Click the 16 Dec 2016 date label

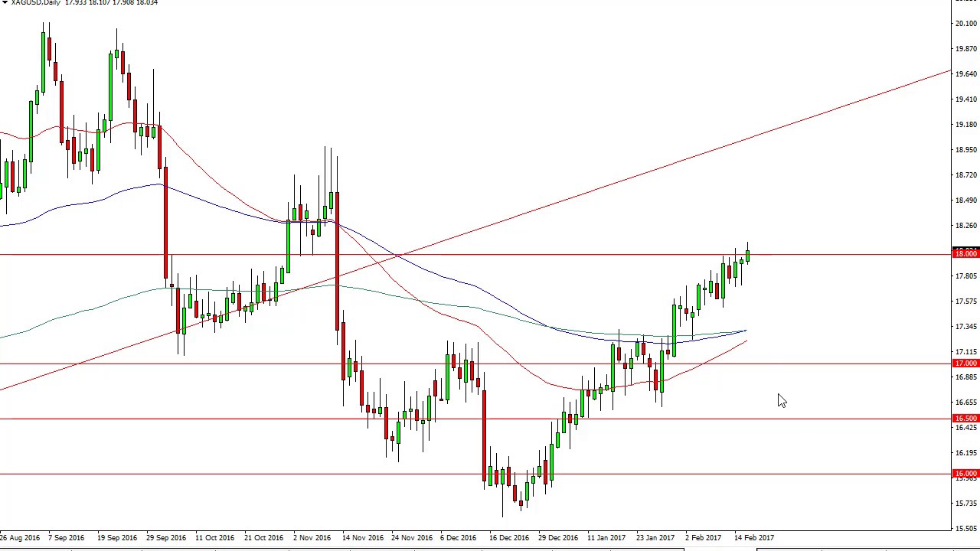click(x=509, y=538)
